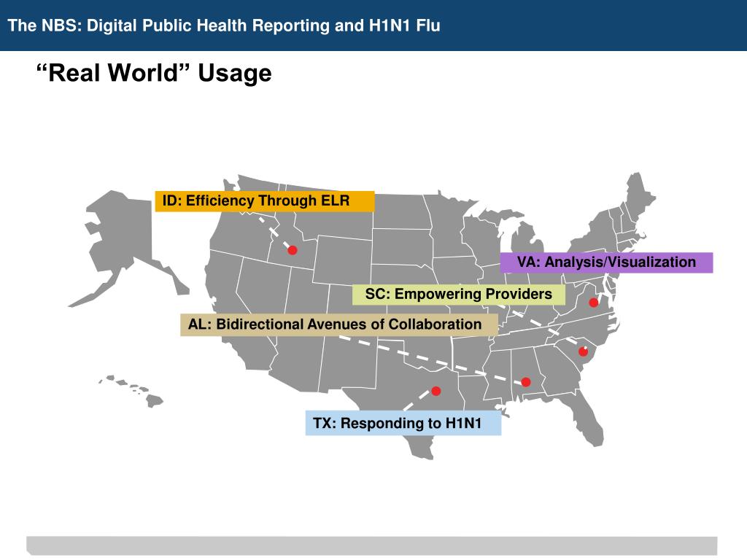Select the 'TX: Responding to H1N1' label

click(403, 423)
